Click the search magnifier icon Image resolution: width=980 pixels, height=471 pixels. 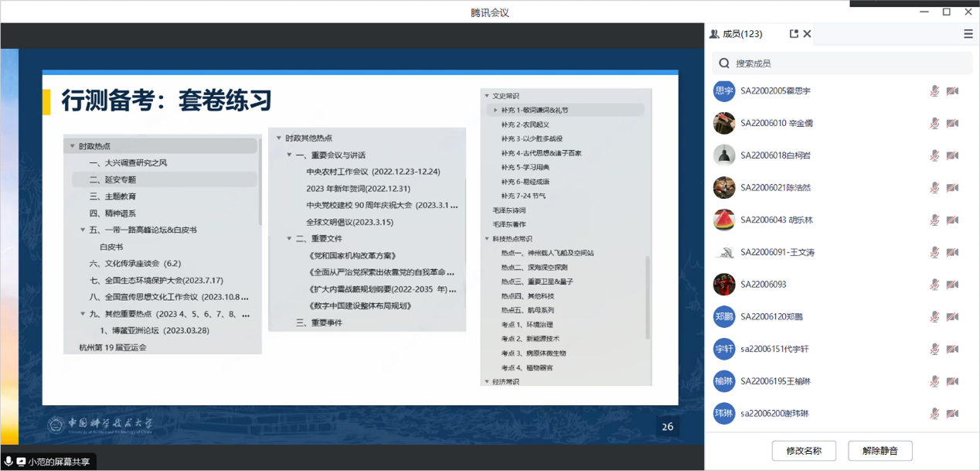tap(724, 63)
